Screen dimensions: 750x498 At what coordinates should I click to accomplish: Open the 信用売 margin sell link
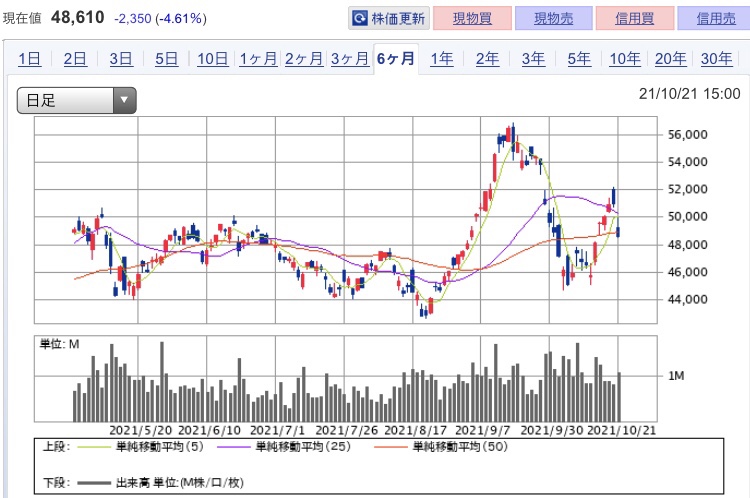coord(716,19)
